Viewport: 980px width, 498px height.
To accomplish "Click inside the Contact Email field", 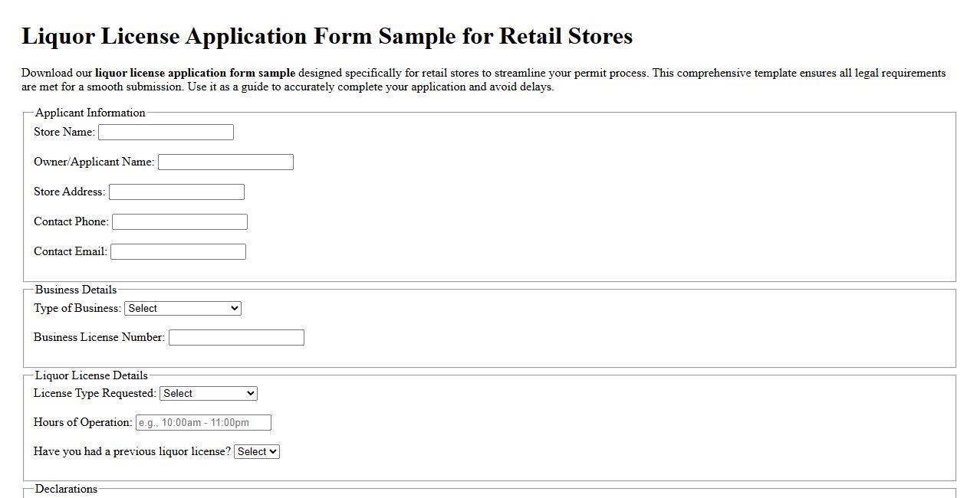I will tap(178, 251).
